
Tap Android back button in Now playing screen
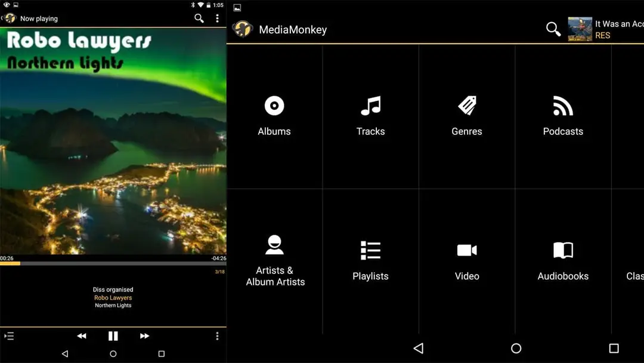[65, 353]
